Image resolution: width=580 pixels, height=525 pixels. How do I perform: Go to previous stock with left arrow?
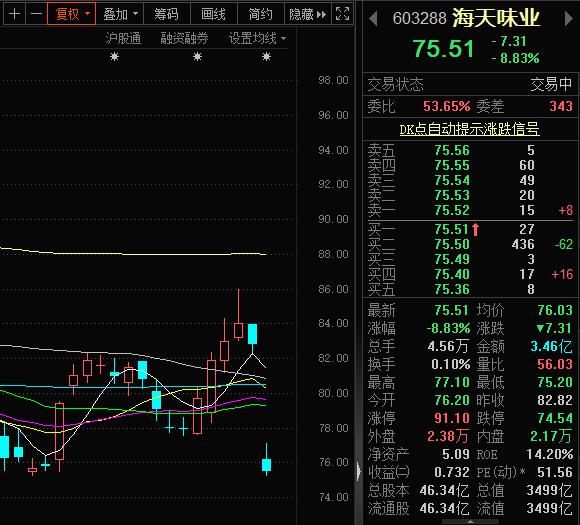tap(373, 18)
